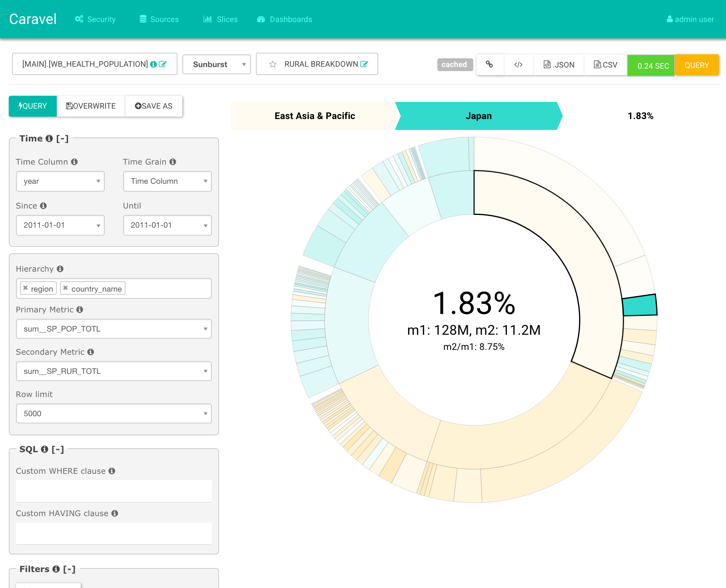Viewport: 726px width, 588px height.
Task: Click the 1.83% breadcrumb value
Action: (x=640, y=116)
